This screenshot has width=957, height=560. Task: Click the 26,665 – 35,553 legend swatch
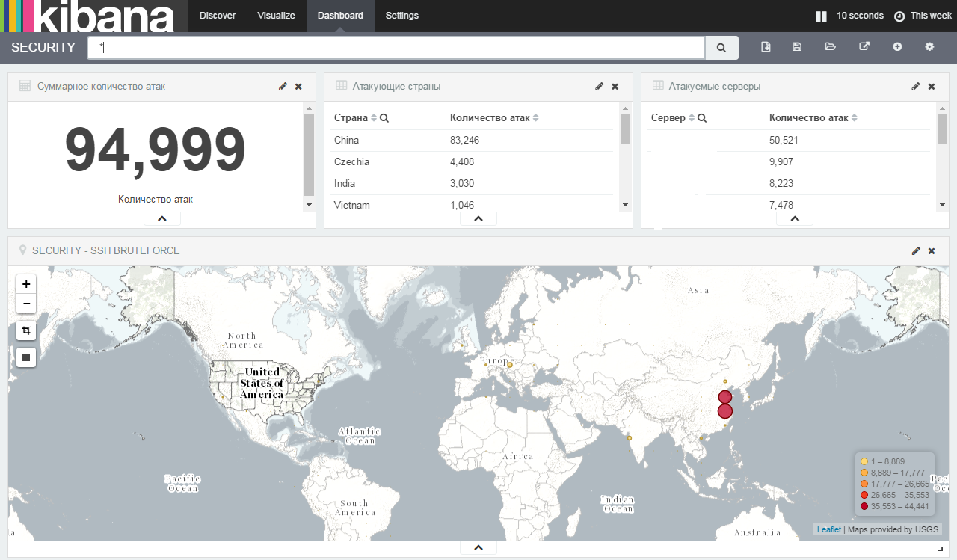click(864, 496)
